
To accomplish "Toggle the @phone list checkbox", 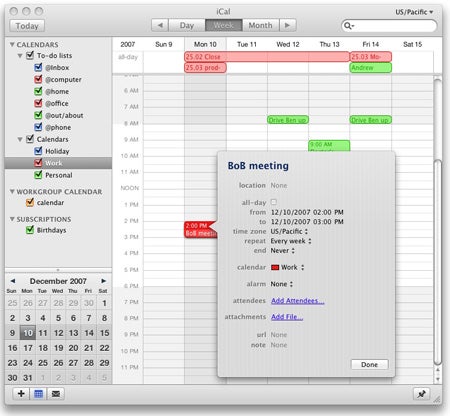I will (38, 127).
